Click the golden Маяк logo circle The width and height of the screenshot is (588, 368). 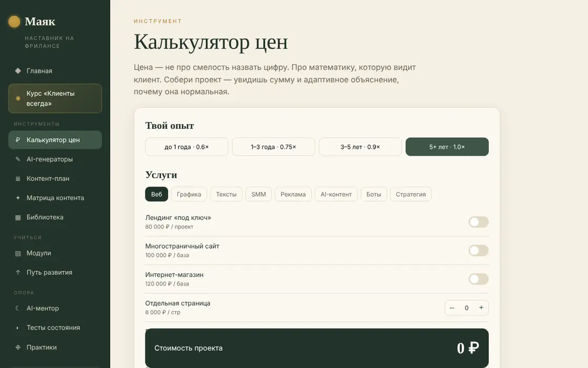pos(14,22)
